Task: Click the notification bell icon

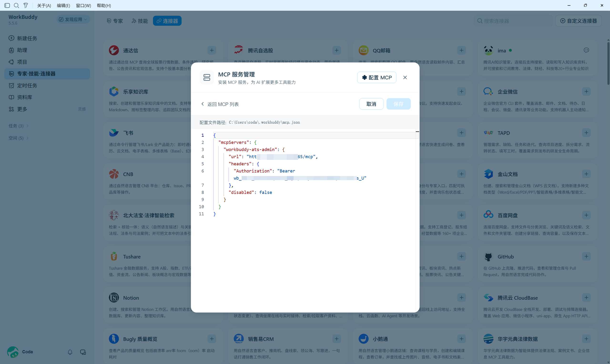Action: [x=70, y=352]
